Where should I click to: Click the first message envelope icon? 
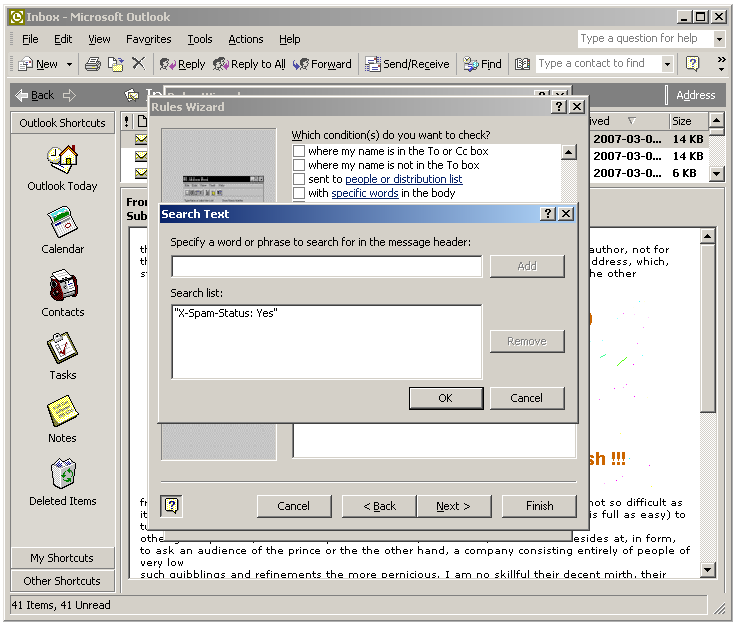(x=141, y=139)
